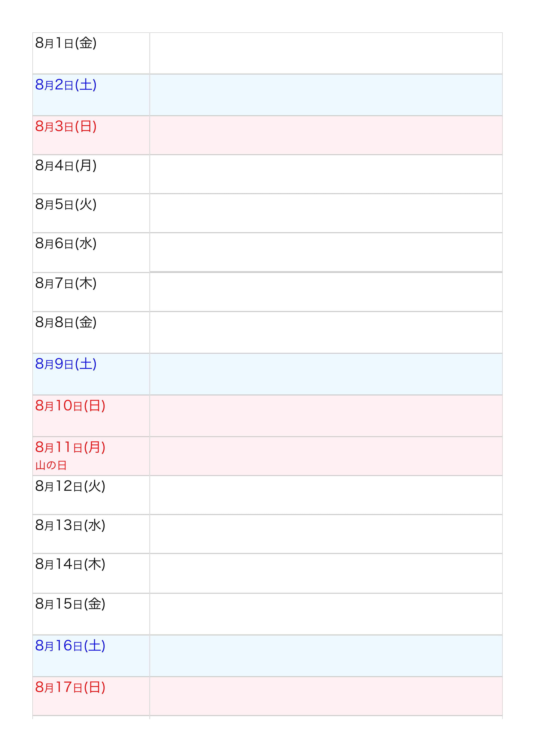The width and height of the screenshot is (535, 756).
Task: Click the empty notes cell for 8月1日(金)
Action: [x=325, y=53]
